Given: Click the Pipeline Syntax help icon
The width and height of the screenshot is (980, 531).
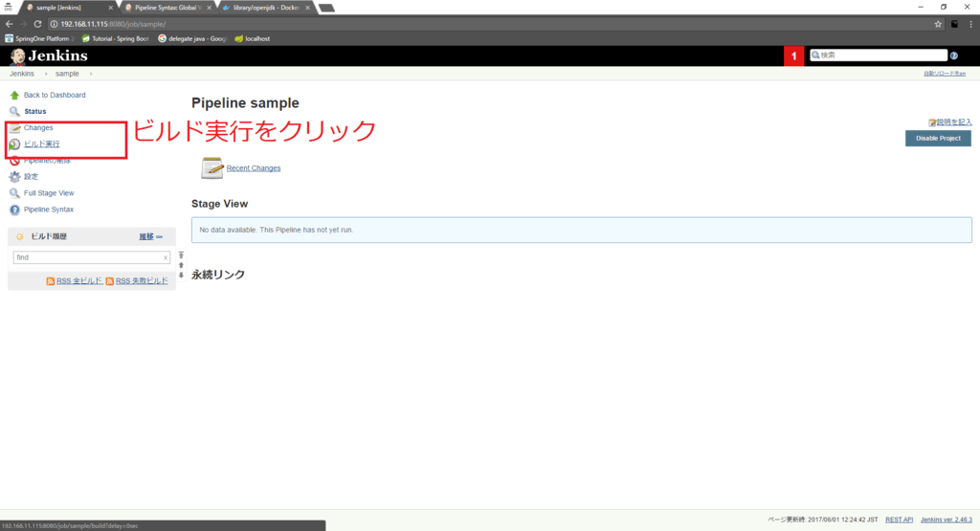Looking at the screenshot, I should 14,210.
